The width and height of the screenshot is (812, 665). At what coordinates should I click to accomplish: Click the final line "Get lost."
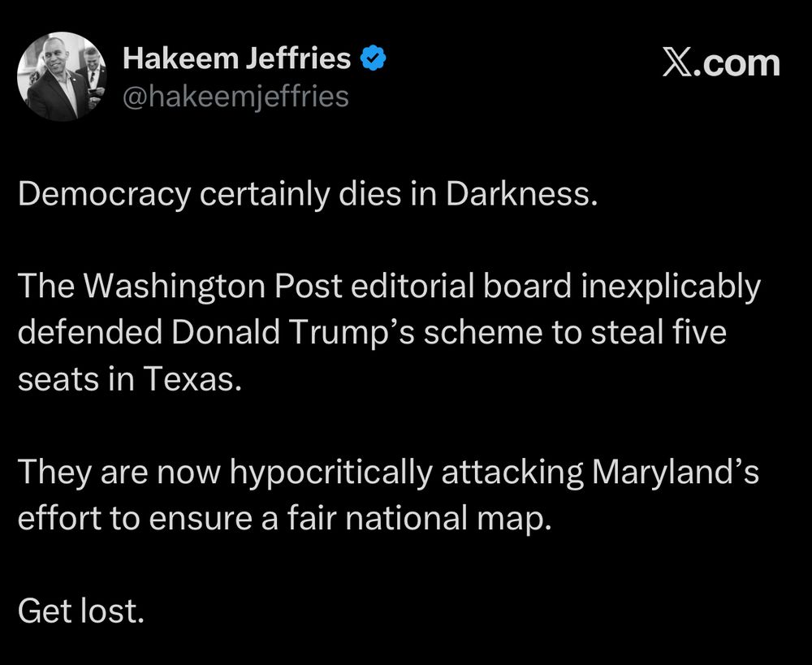80,611
